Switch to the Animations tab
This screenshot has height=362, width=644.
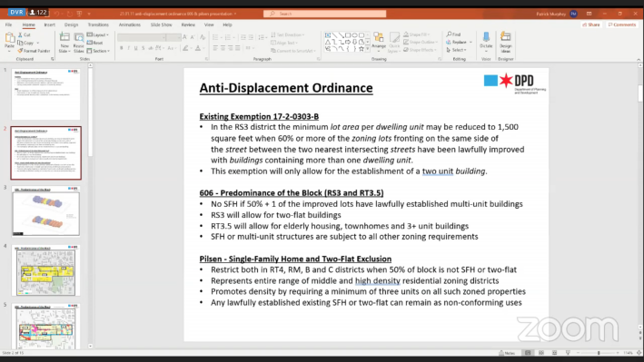129,25
